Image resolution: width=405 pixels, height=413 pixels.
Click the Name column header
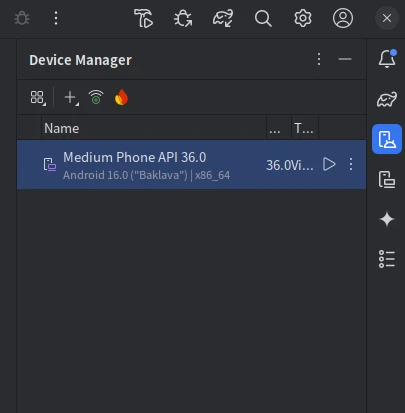pyautogui.click(x=154, y=128)
